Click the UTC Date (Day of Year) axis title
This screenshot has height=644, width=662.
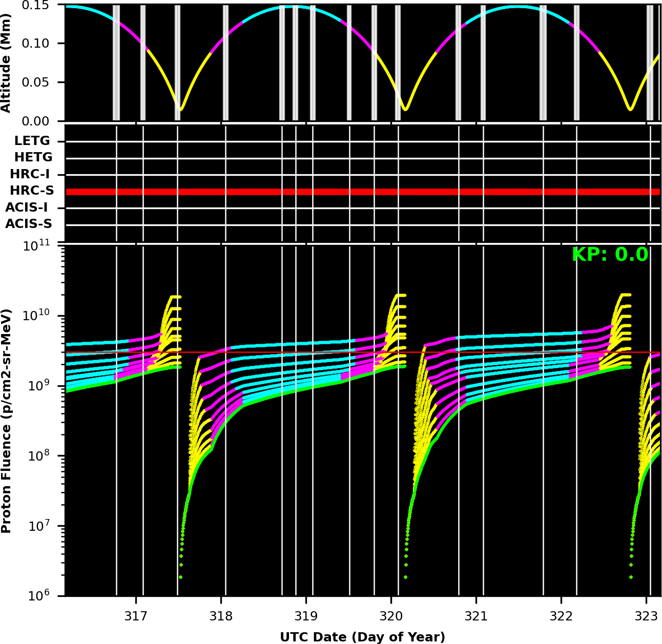click(x=362, y=637)
